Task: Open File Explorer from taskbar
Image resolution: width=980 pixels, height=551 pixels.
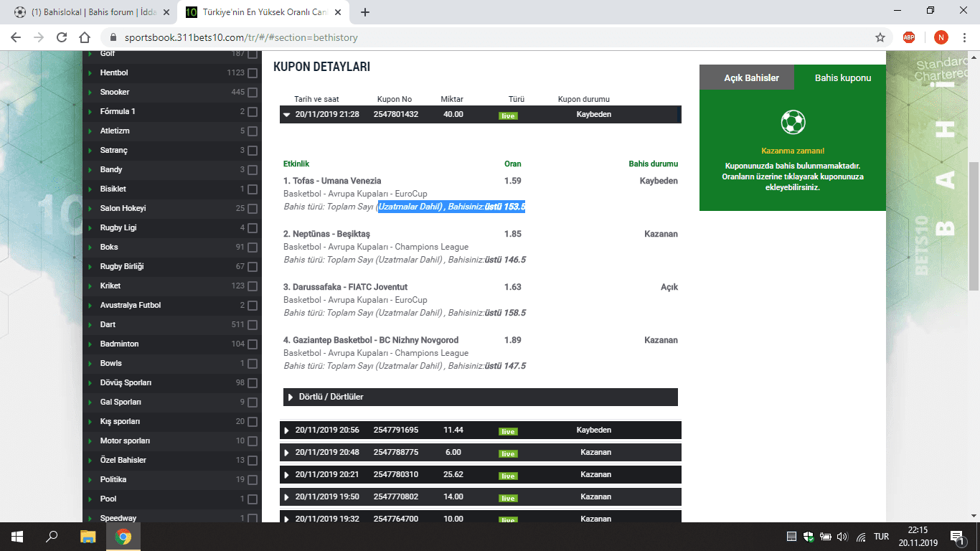Action: (x=88, y=536)
